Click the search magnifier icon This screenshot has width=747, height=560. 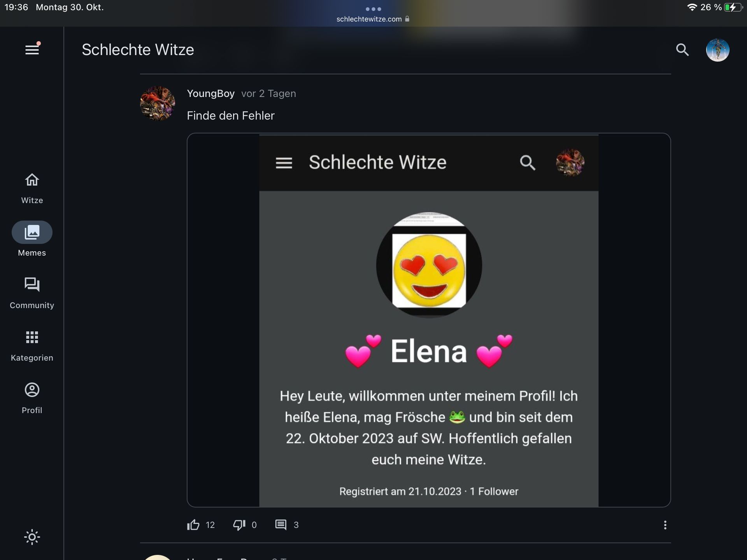coord(682,50)
